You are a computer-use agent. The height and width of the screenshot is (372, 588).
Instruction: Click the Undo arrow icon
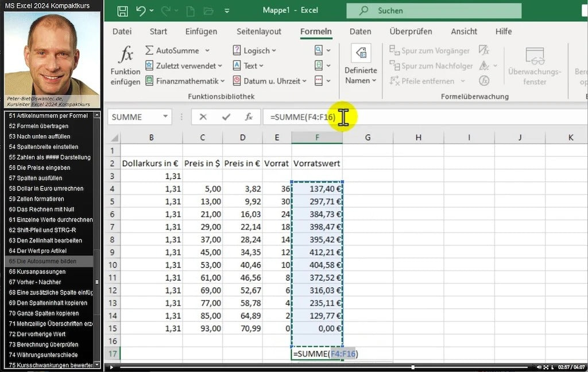141,11
